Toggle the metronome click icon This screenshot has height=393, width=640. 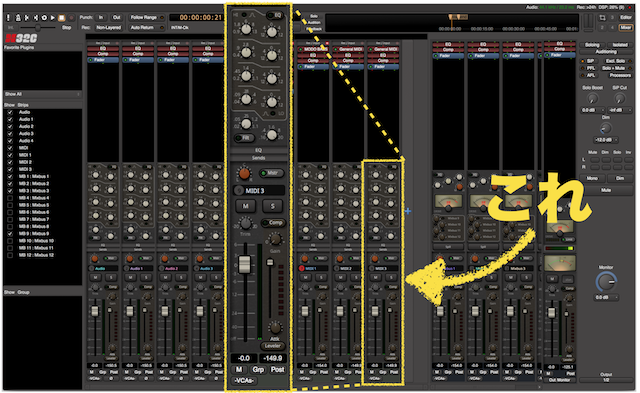18,18
